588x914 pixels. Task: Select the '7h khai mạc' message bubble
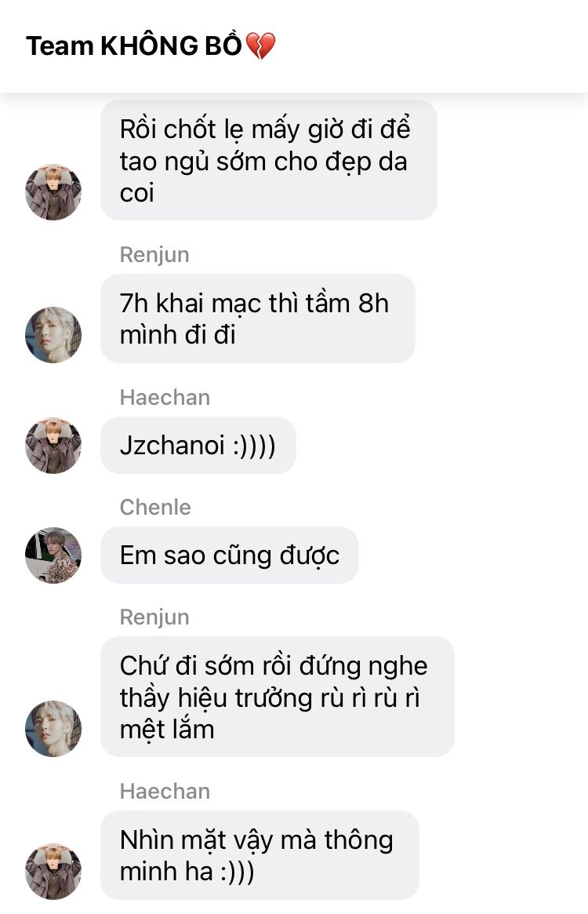pyautogui.click(x=258, y=319)
